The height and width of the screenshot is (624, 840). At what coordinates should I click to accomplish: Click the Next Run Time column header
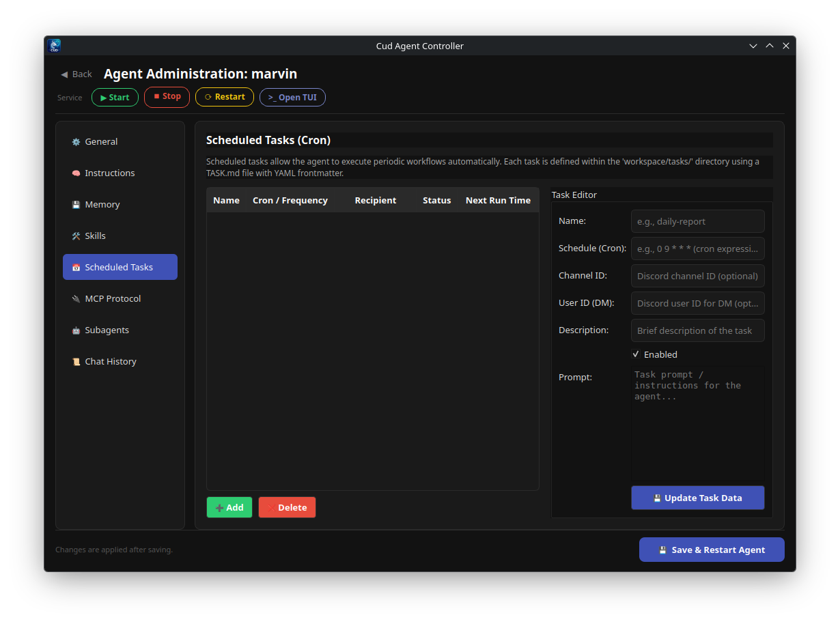click(x=498, y=200)
